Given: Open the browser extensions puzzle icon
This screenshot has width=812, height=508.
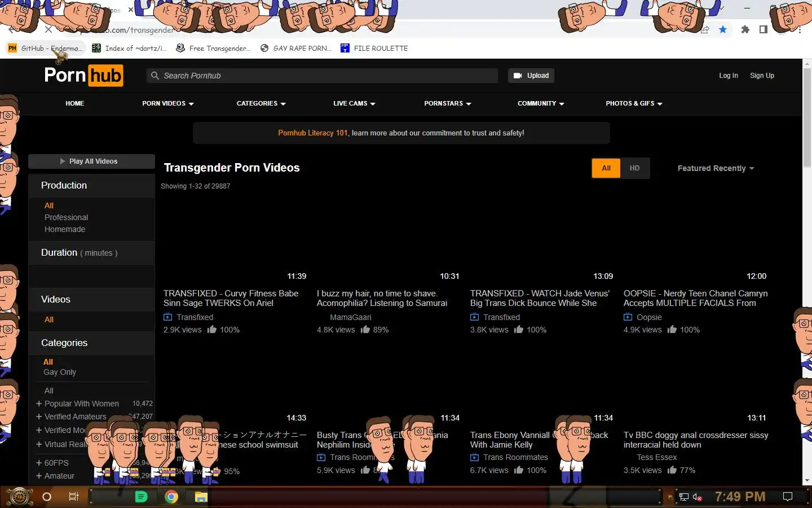Looking at the screenshot, I should point(745,29).
